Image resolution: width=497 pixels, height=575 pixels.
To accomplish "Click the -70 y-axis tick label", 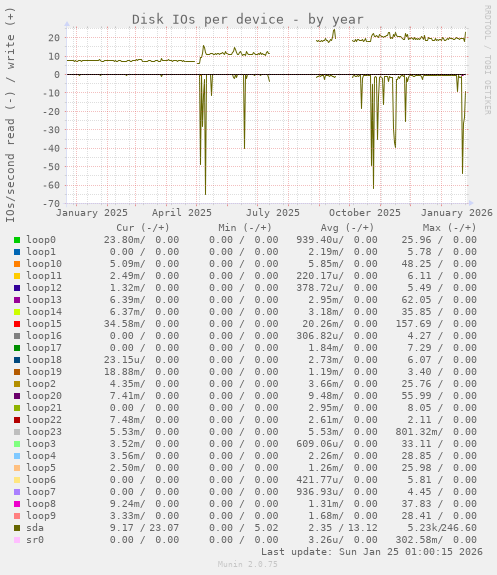I will [x=51, y=204].
